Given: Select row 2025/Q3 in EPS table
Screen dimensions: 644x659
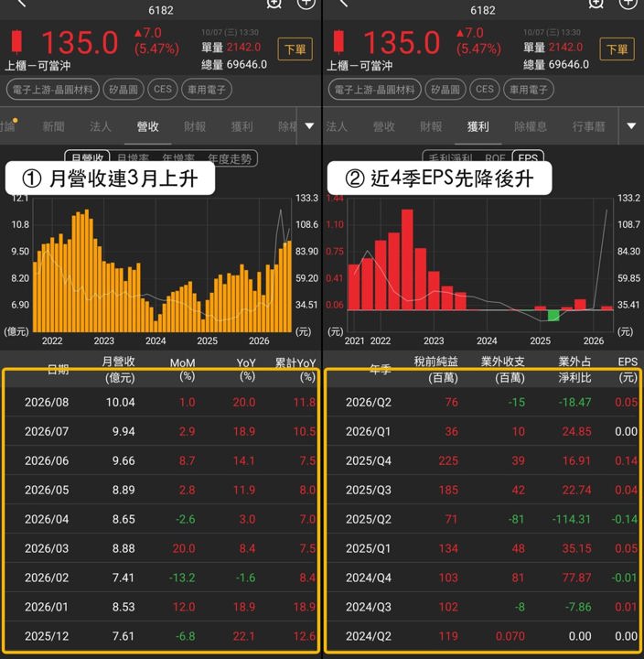Looking at the screenshot, I should click(484, 490).
